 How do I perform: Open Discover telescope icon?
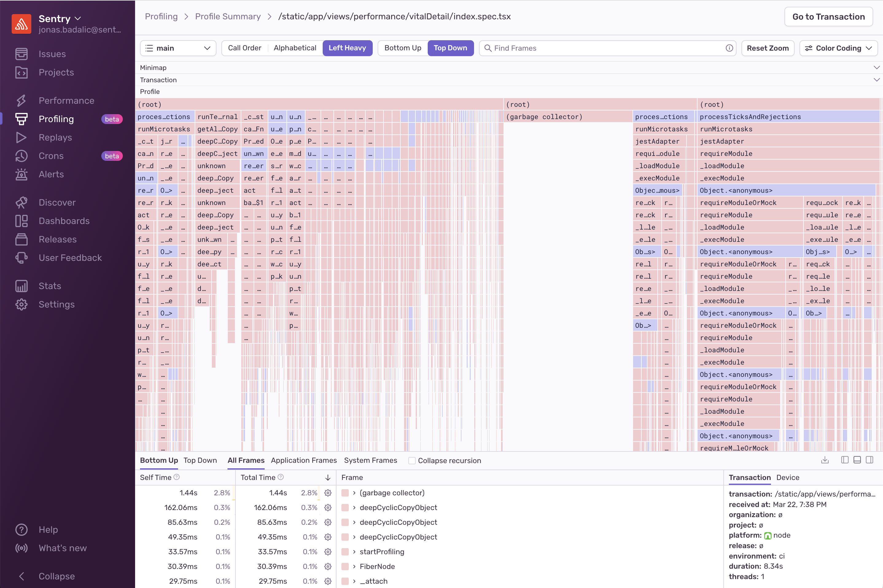(21, 203)
